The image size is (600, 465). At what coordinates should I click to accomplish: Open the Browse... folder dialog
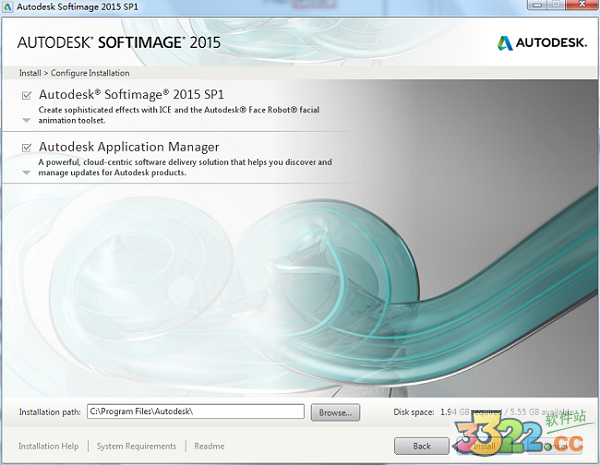[335, 413]
